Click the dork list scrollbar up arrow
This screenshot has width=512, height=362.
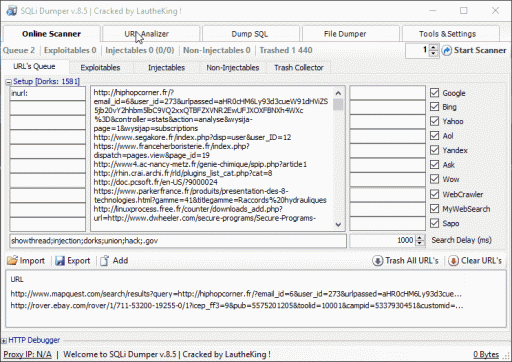(338, 93)
